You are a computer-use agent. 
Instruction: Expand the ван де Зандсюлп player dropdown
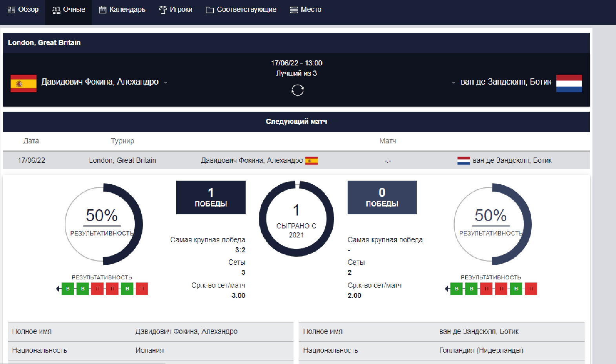454,82
